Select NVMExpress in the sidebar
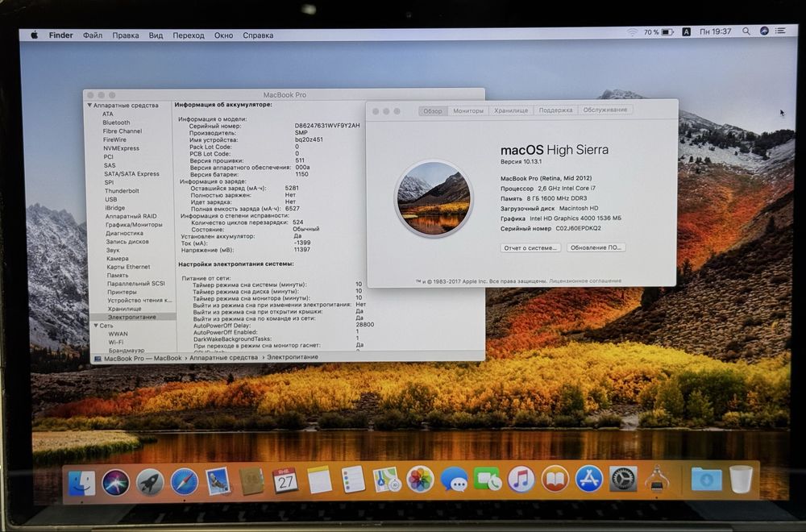The height and width of the screenshot is (532, 806). (x=121, y=148)
